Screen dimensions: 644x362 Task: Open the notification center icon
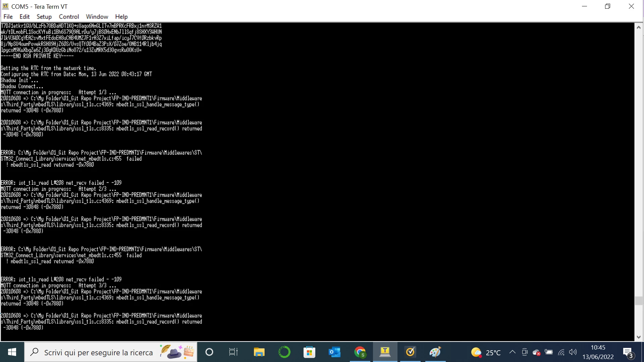(628, 352)
